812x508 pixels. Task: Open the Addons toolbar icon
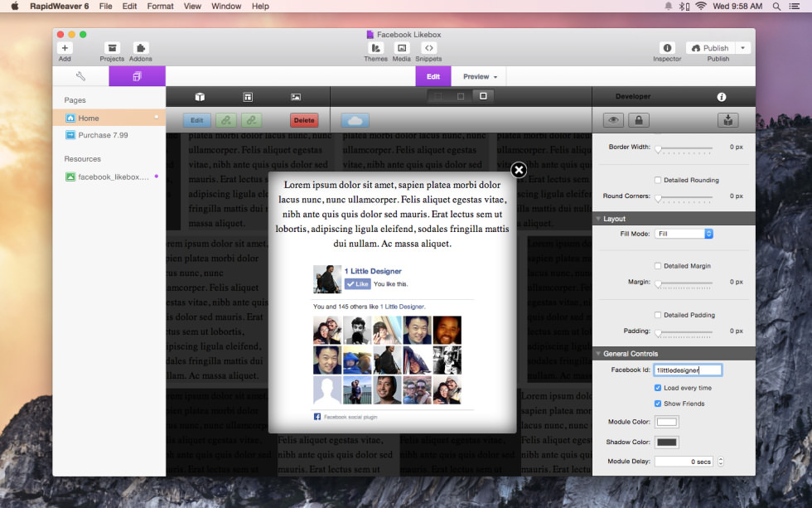(x=140, y=48)
